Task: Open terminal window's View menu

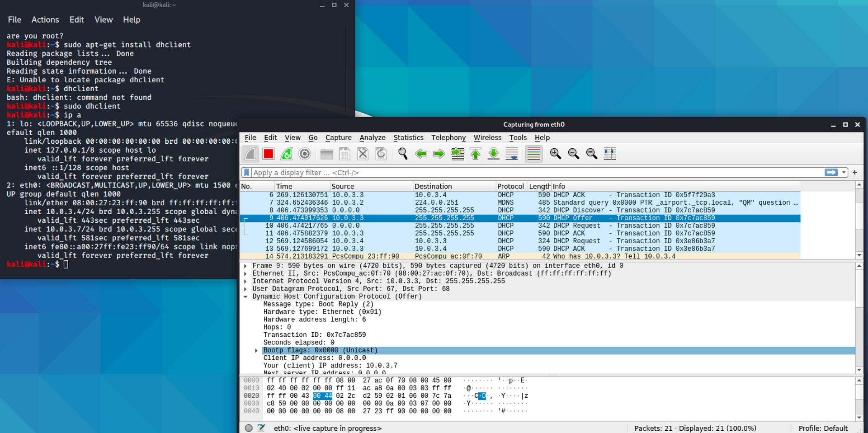Action: [x=104, y=19]
